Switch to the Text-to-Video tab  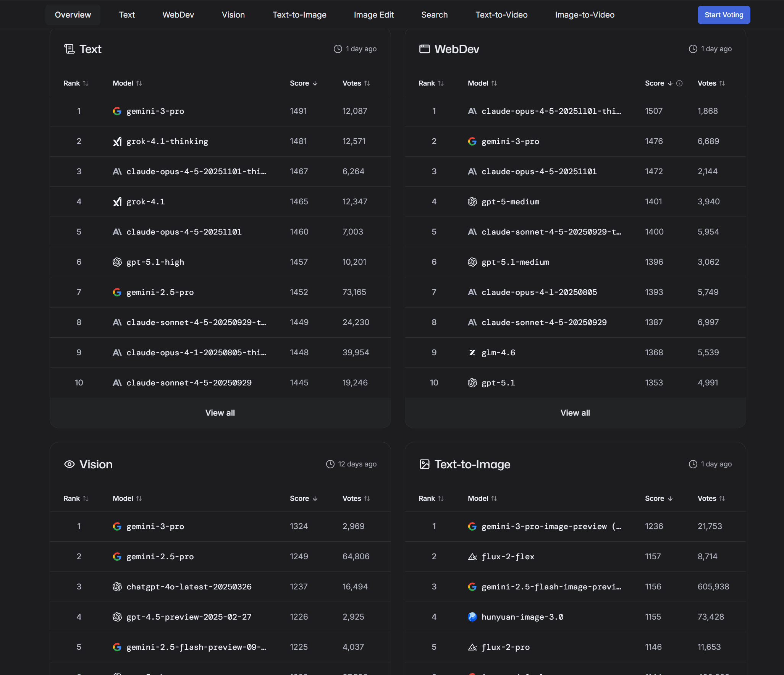tap(501, 15)
